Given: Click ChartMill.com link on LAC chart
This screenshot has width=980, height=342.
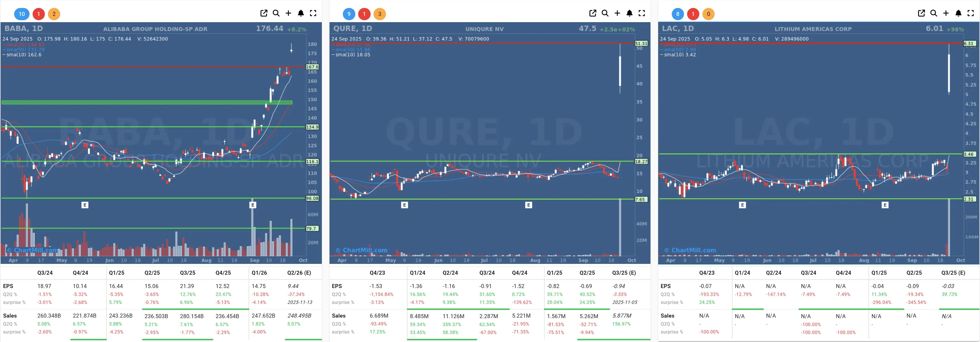Looking at the screenshot, I should [x=690, y=250].
